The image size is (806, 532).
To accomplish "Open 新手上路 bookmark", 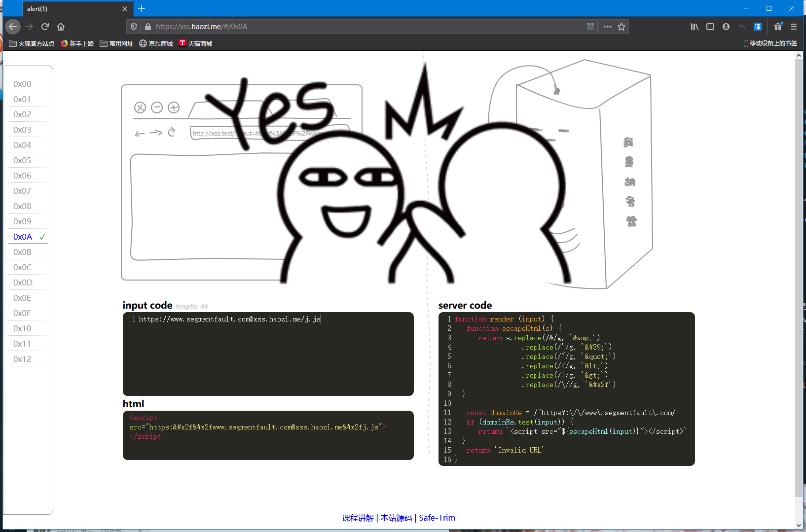I will 77,43.
